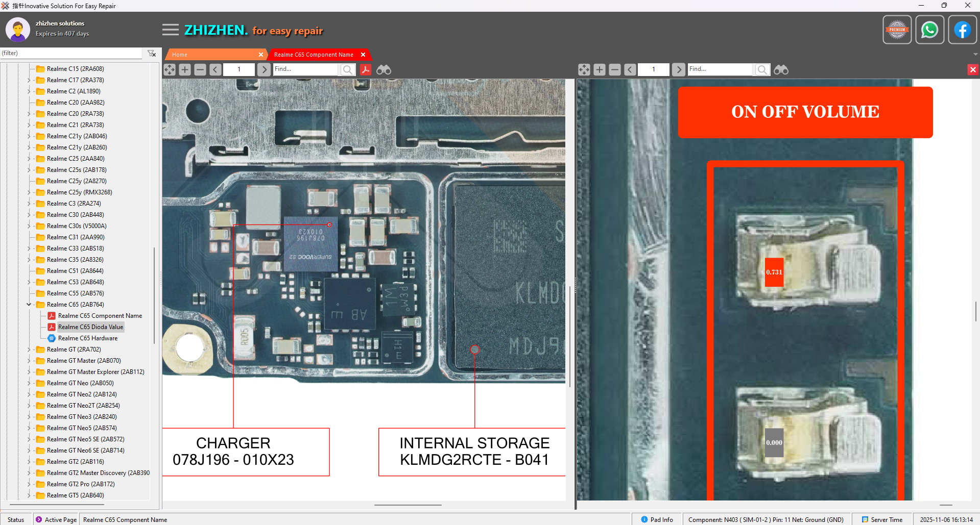Expand the Realme C17 (2RA378) folder

pos(29,80)
